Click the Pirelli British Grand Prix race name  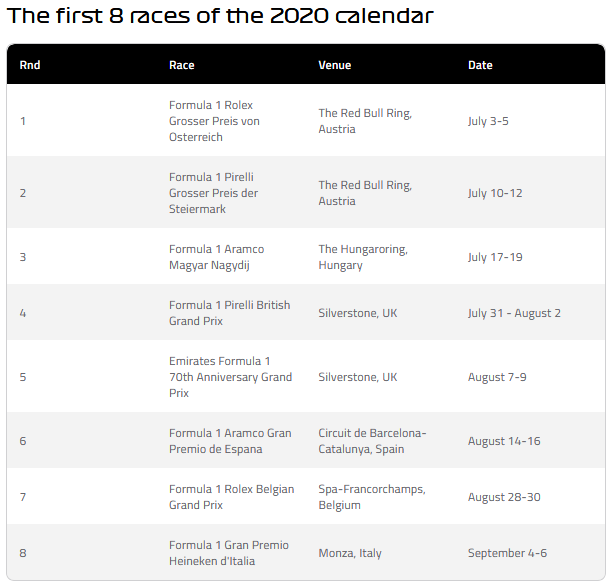[230, 313]
